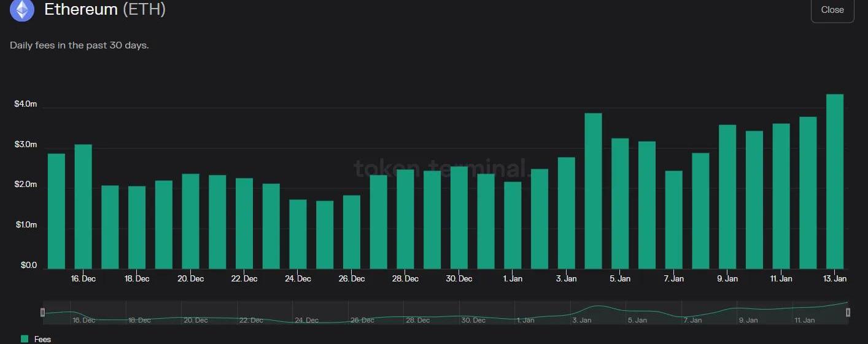Viewport: 868px width, 344px height.
Task: Click the $4.0m y-axis label
Action: pyautogui.click(x=26, y=104)
